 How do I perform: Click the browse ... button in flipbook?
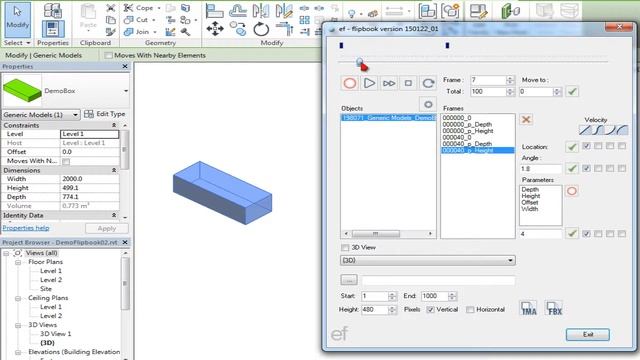tap(349, 280)
